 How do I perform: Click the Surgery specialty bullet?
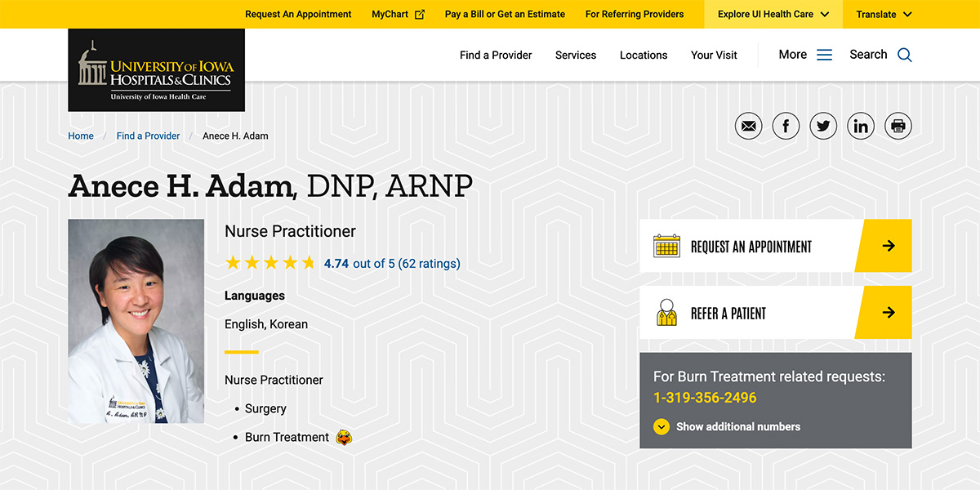coord(265,408)
